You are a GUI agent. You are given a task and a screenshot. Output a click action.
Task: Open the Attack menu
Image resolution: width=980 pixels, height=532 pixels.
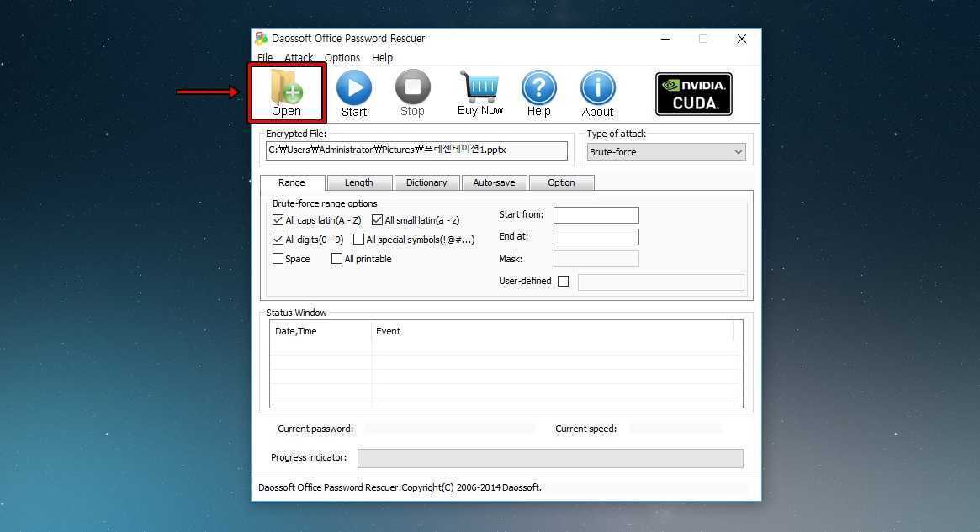(x=299, y=57)
